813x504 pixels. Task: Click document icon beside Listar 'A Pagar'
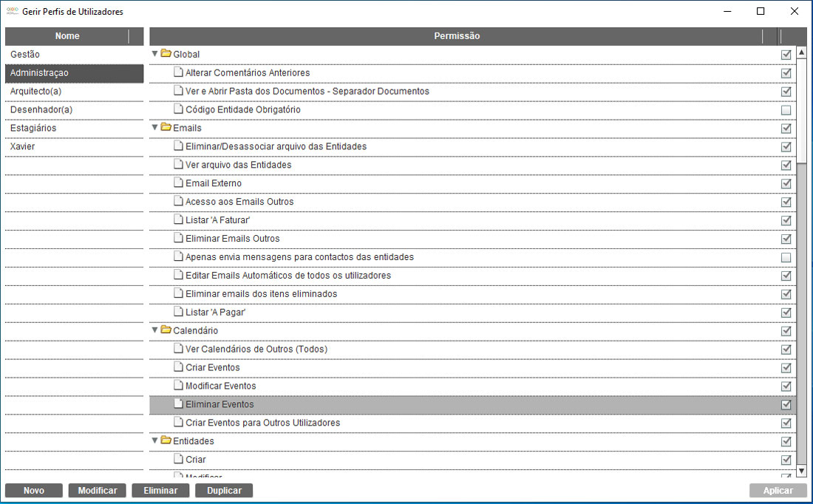(178, 312)
